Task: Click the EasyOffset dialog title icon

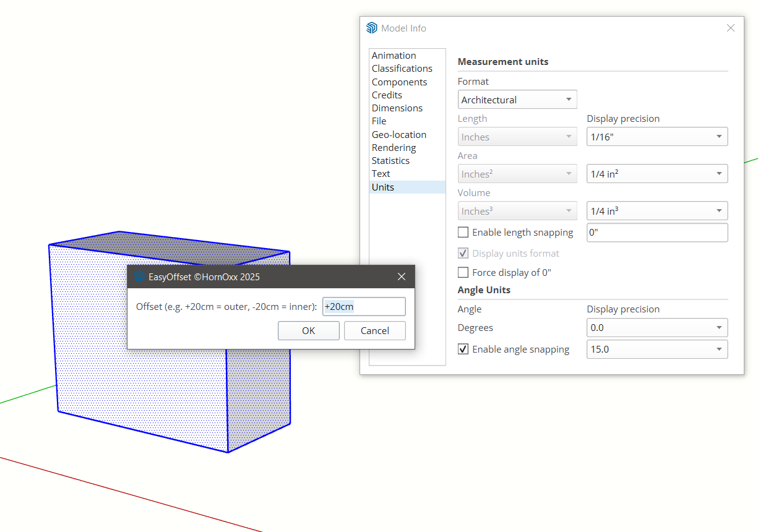Action: (139, 277)
